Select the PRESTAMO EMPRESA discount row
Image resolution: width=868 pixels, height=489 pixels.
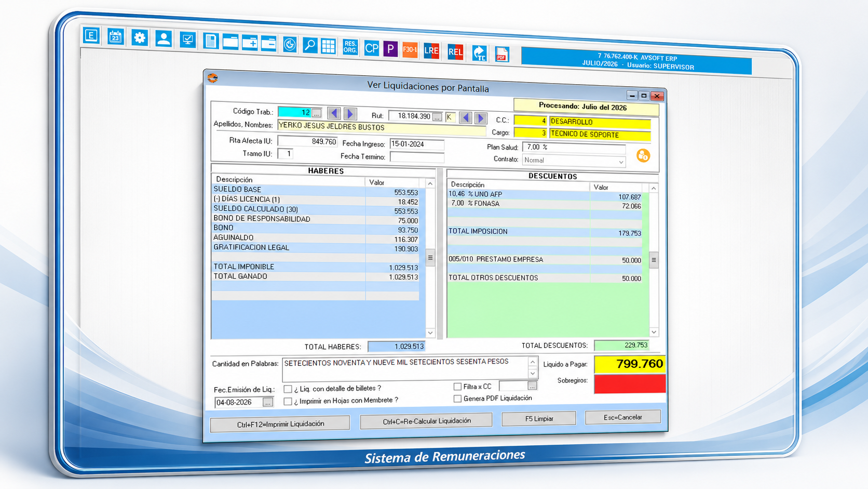click(x=545, y=260)
